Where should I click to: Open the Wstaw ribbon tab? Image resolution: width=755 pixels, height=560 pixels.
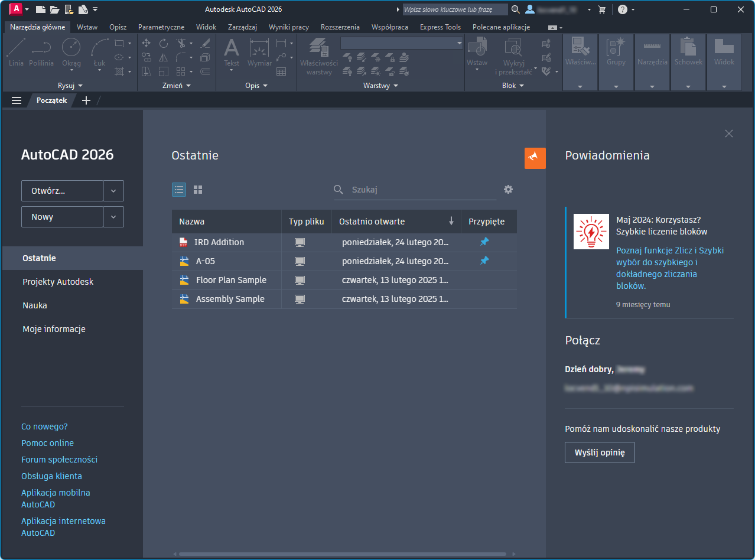[x=87, y=27]
